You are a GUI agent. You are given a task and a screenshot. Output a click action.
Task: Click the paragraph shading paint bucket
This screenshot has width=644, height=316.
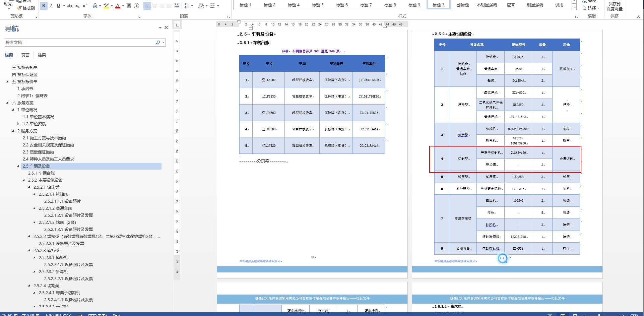click(201, 6)
